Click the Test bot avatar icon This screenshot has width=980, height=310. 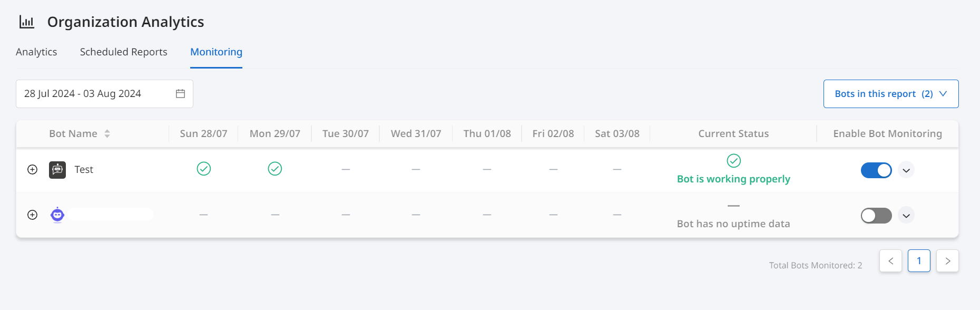[x=57, y=170]
